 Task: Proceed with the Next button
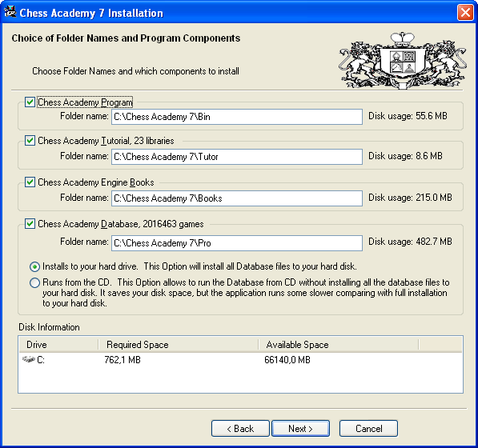[x=300, y=429]
